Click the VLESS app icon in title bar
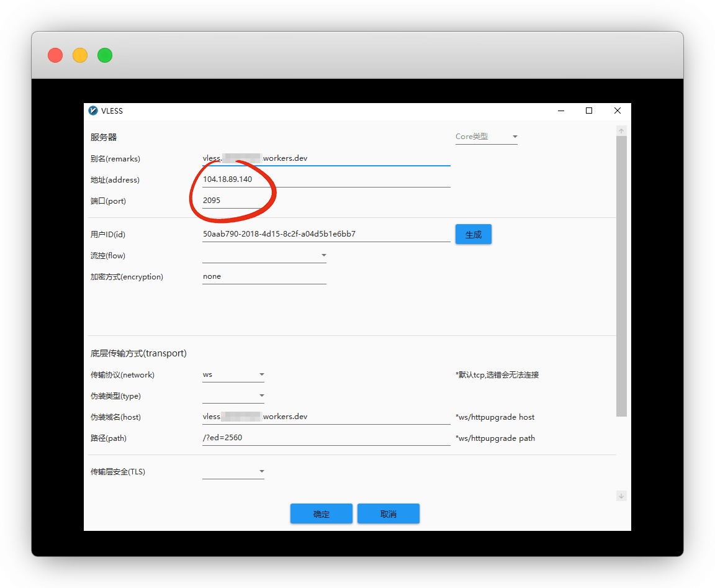715x588 pixels. coord(93,111)
